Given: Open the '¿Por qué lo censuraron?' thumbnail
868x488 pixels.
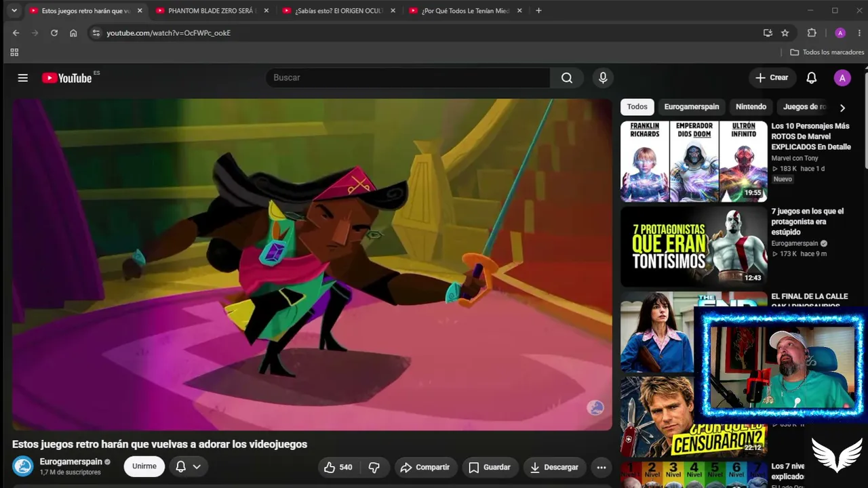Looking at the screenshot, I should pyautogui.click(x=693, y=417).
